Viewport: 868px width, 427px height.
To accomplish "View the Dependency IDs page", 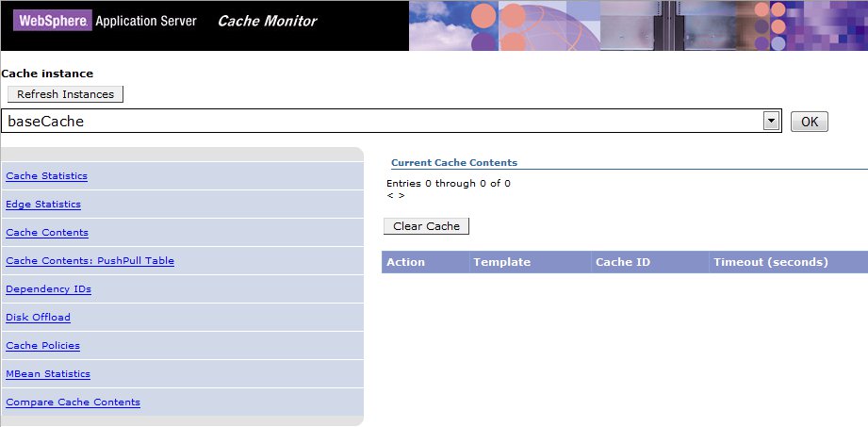I will [x=49, y=289].
